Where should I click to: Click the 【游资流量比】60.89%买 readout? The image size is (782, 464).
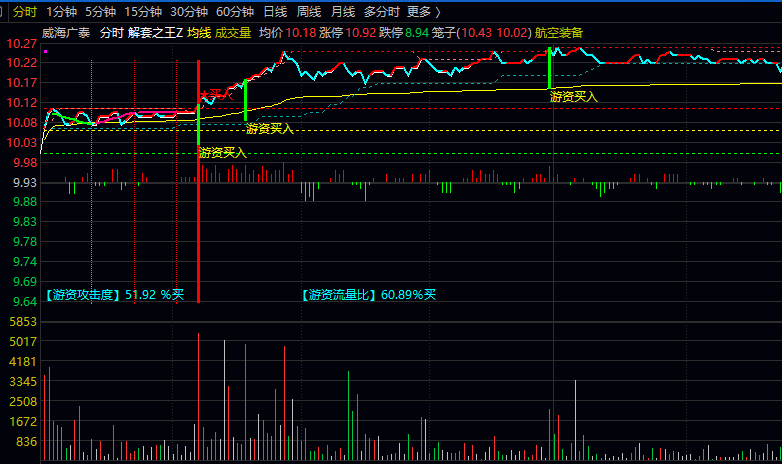369,295
